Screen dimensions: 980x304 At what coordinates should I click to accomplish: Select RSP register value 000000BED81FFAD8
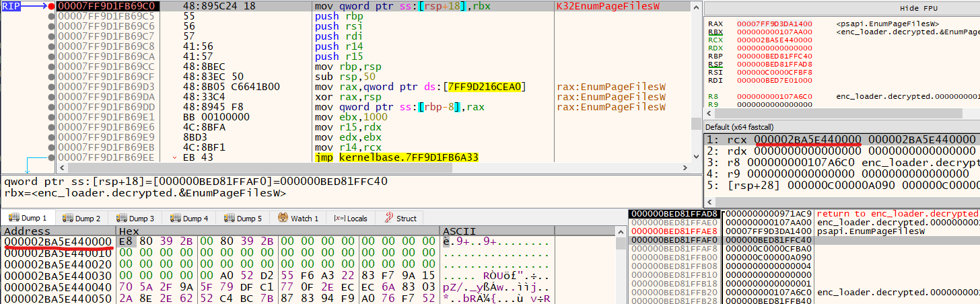(x=775, y=64)
